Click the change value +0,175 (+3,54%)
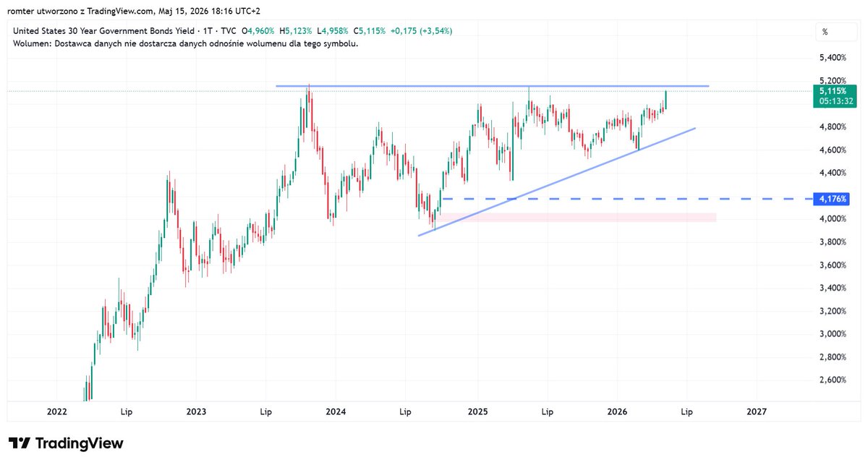The height and width of the screenshot is (465, 868). 422,31
